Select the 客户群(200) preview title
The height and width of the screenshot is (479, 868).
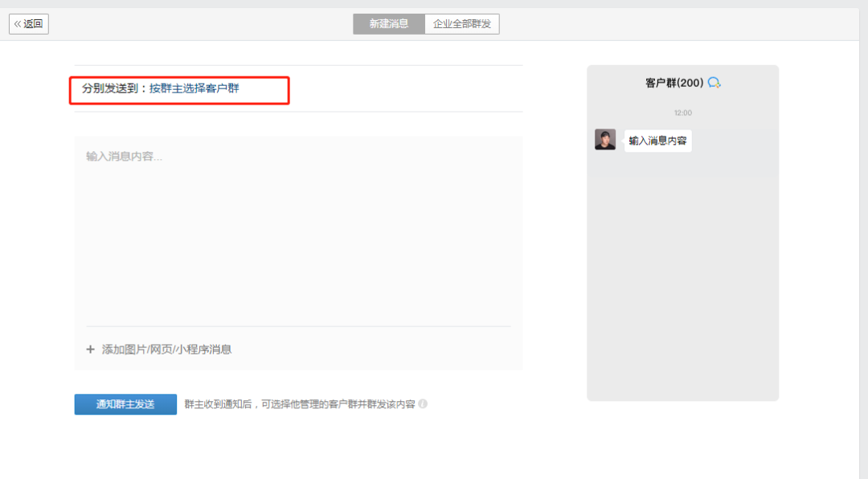click(674, 83)
